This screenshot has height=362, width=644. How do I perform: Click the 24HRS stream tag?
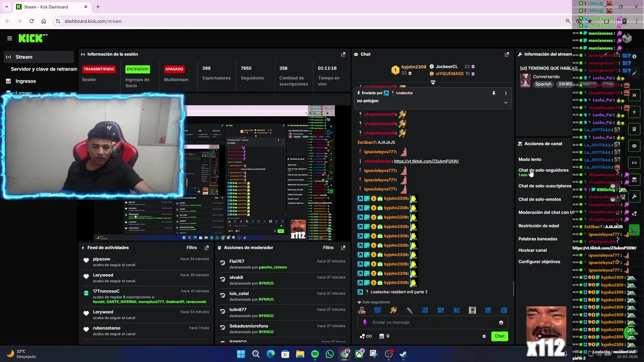pyautogui.click(x=565, y=84)
